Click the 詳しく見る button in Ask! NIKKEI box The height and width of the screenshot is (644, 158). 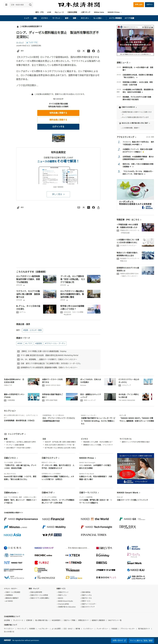click(58, 194)
